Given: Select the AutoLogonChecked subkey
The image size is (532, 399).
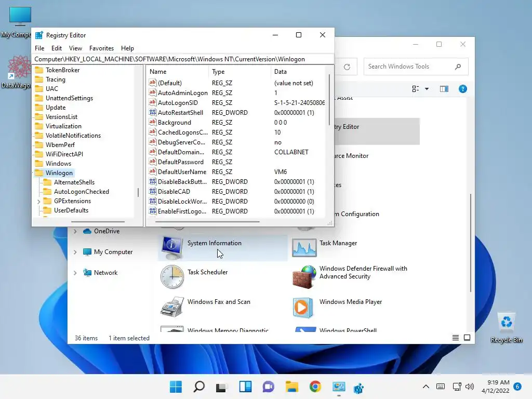Looking at the screenshot, I should (x=82, y=191).
